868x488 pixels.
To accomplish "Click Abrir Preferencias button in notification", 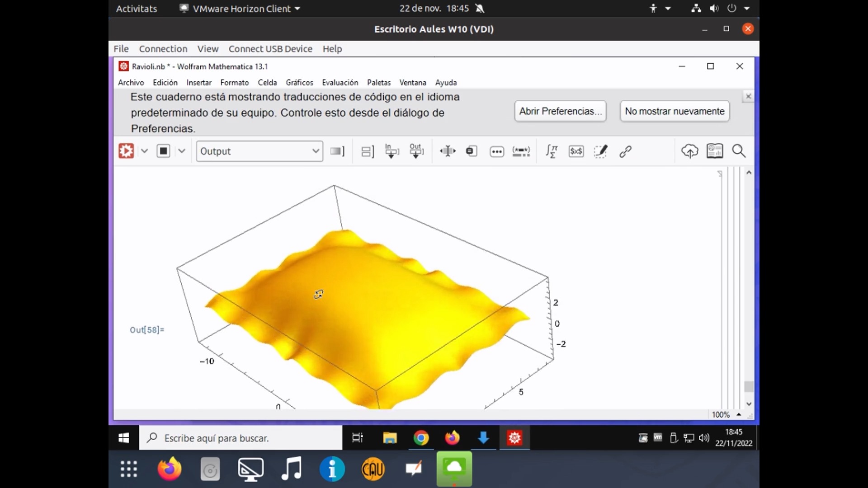I will [560, 111].
